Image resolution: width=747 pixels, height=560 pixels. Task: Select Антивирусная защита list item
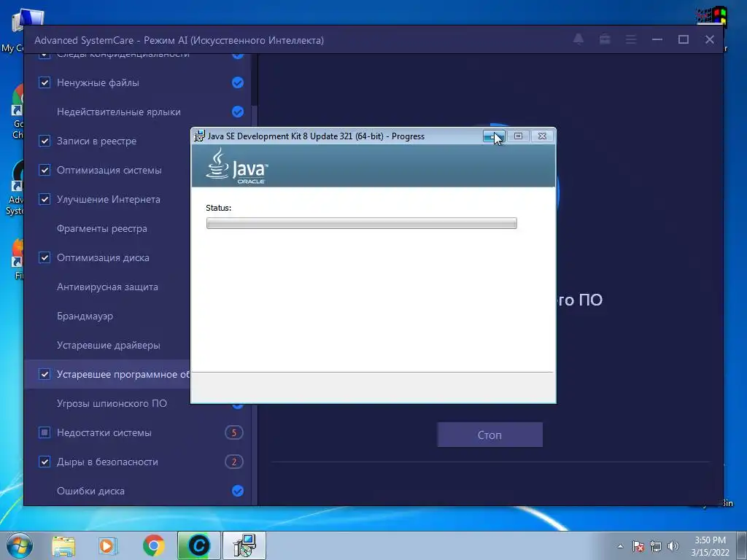109,287
